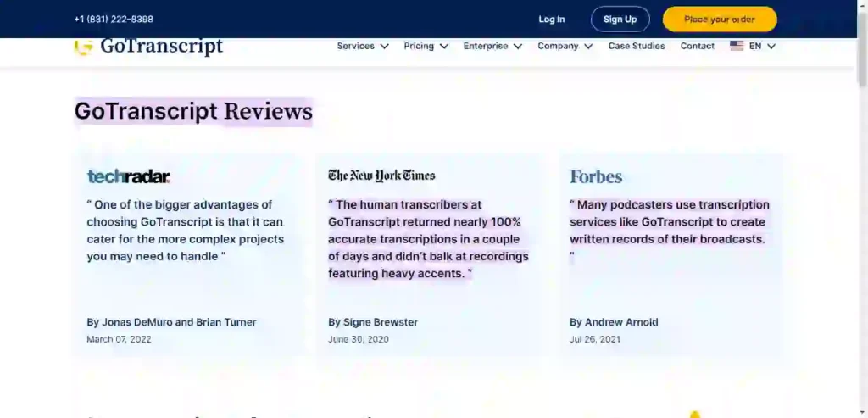Click author 'By Jonas DeMuro and Brian Turner'
868x418 pixels.
[171, 322]
